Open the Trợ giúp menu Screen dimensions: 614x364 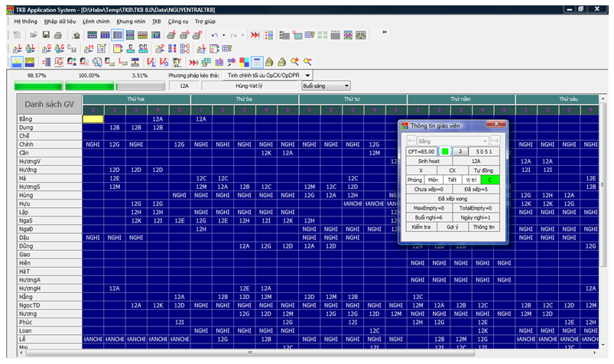pos(205,21)
